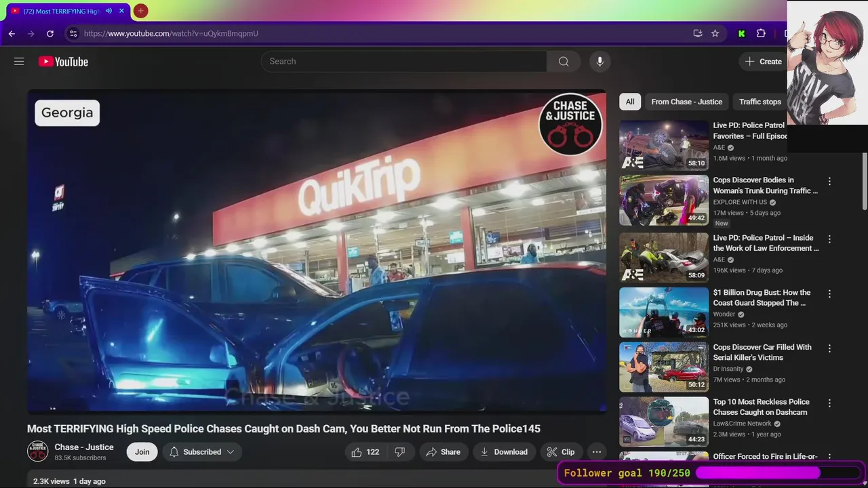868x488 pixels.
Task: Select the Traffic stops chip
Action: (760, 102)
